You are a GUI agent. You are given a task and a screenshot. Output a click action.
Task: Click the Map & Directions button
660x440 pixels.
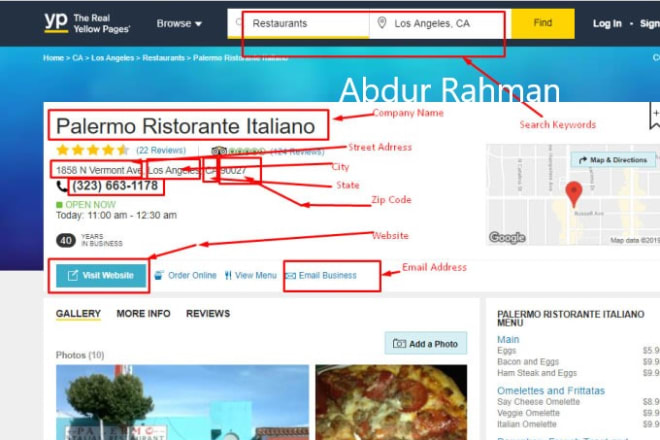coord(613,160)
